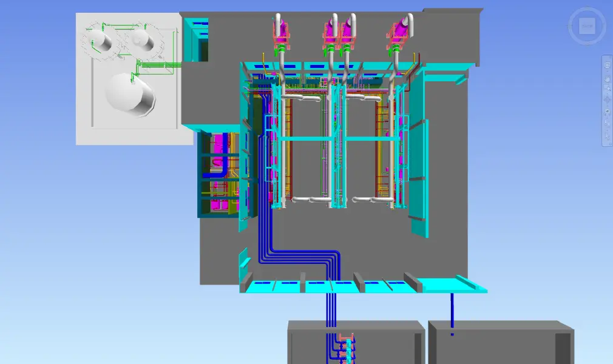613x364 pixels.
Task: Select the Walk tool
Action: tap(607, 124)
